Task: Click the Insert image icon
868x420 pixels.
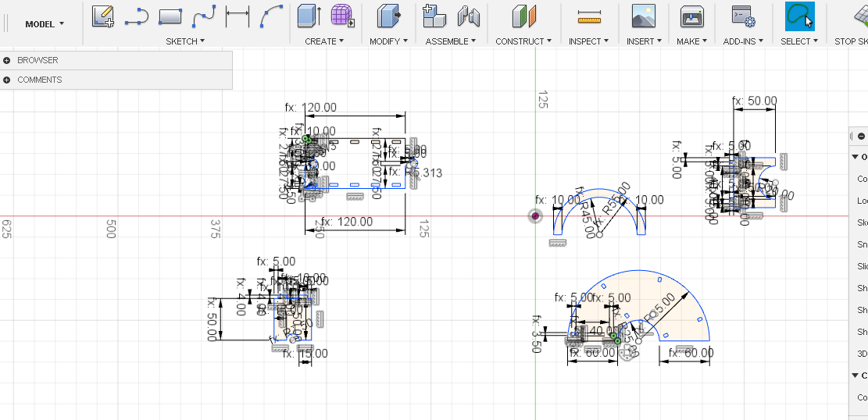Action: click(643, 16)
